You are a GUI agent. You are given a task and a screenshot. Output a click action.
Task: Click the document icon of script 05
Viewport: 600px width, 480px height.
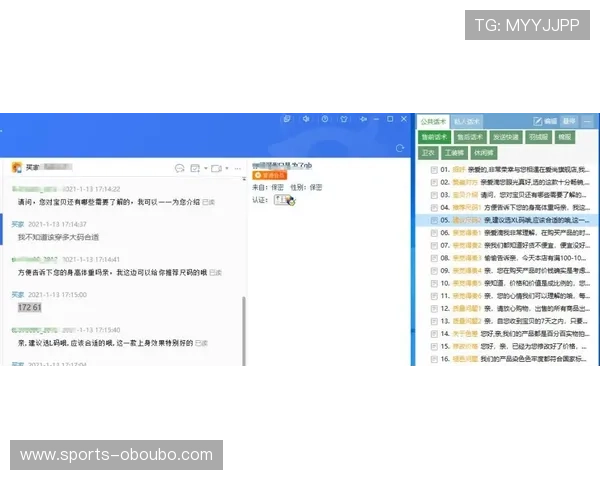point(434,220)
